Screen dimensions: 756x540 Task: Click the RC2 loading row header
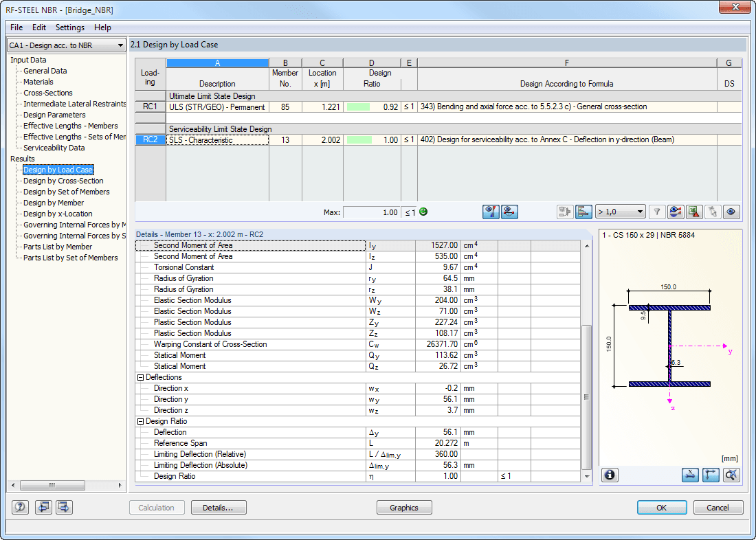150,140
